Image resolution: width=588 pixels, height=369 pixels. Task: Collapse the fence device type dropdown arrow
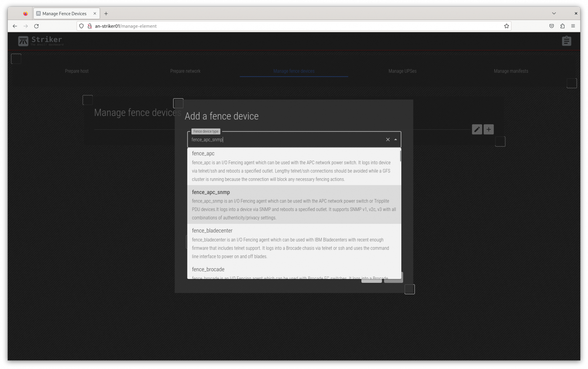pos(395,140)
